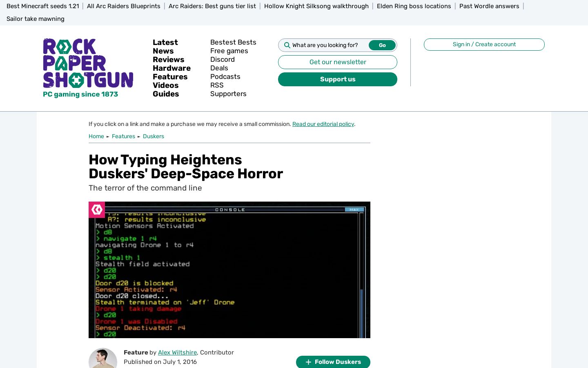
Task: Open Elden Ring boss locations link
Action: click(414, 6)
